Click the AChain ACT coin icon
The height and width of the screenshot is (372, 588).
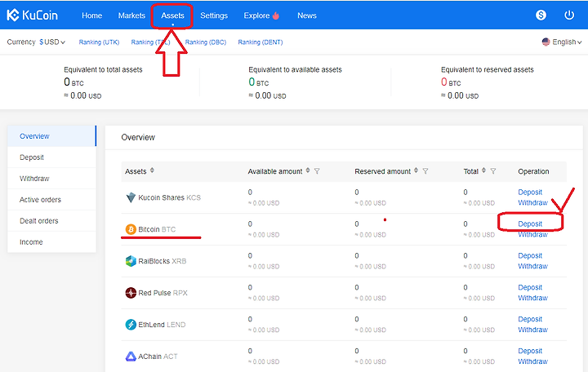tap(131, 356)
